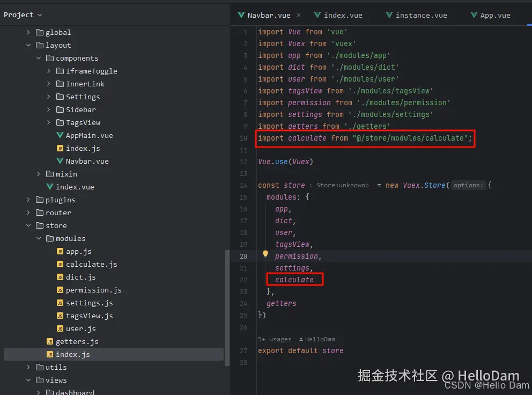
Task: Click the plugins folder icon
Action: (40, 200)
